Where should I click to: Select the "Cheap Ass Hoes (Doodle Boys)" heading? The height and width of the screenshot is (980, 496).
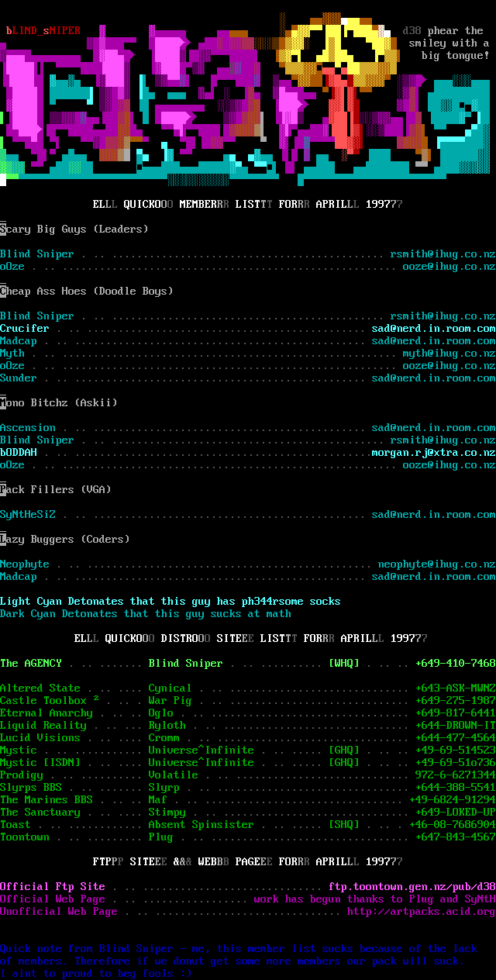coord(87,292)
